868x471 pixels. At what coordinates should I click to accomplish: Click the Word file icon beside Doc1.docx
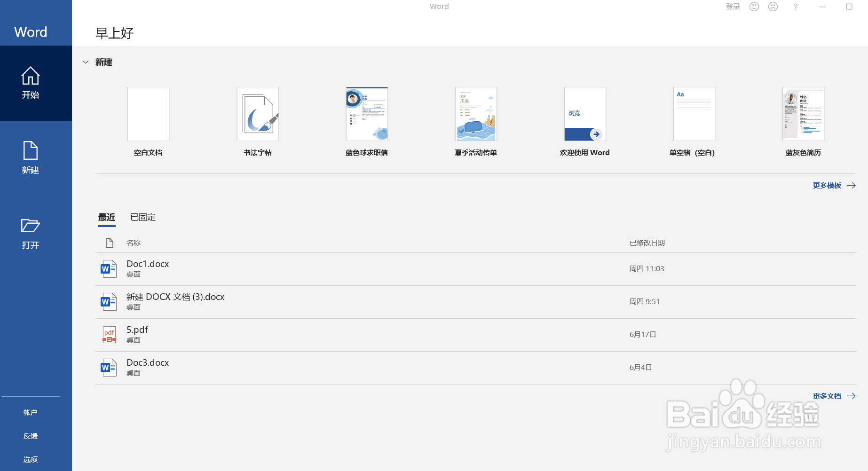click(x=109, y=269)
